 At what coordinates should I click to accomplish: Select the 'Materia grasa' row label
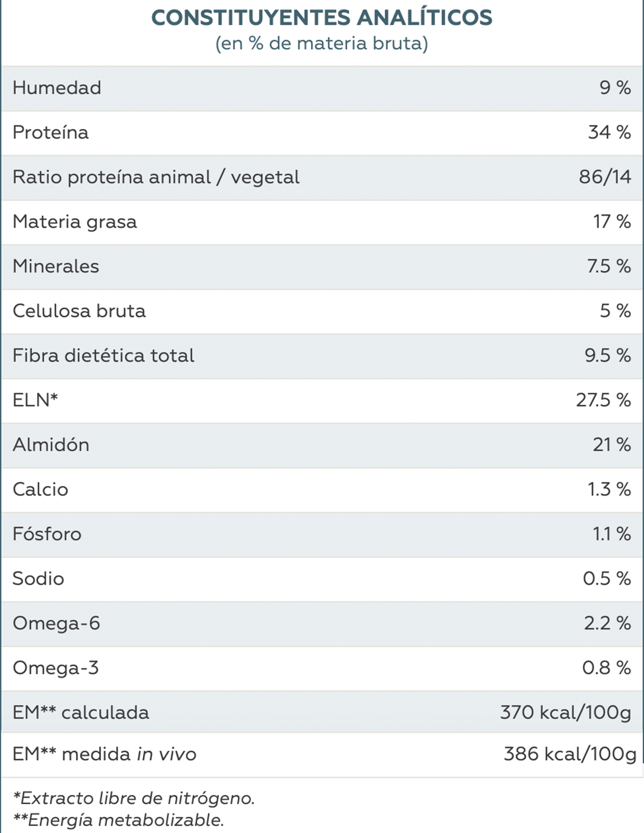point(75,222)
